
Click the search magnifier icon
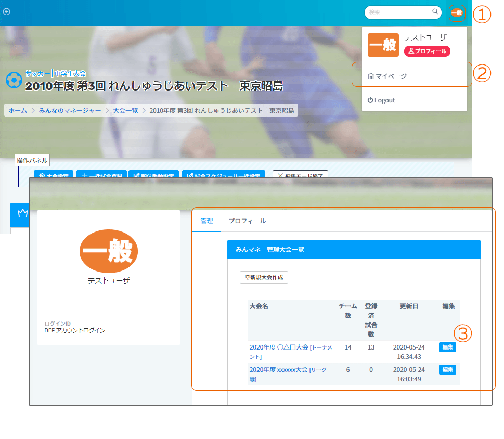tap(435, 11)
